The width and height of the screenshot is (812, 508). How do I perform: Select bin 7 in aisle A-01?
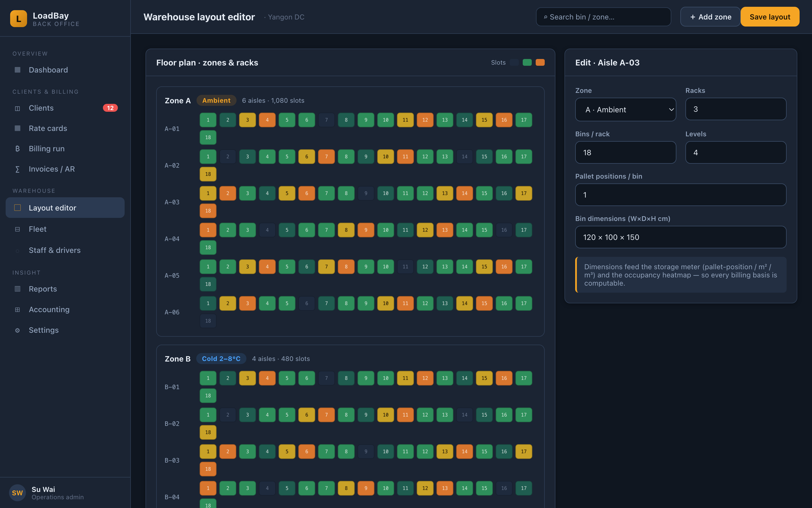(x=326, y=120)
